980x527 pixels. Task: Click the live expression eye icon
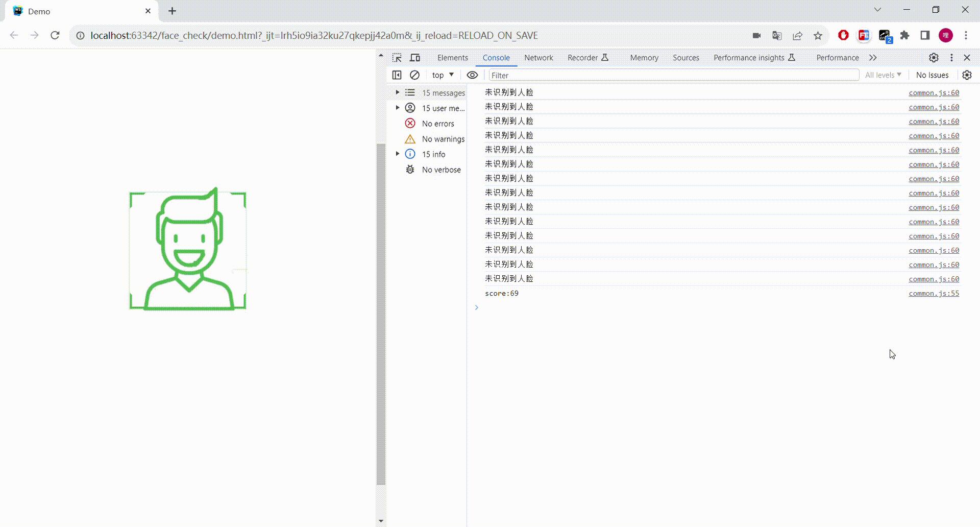[472, 75]
